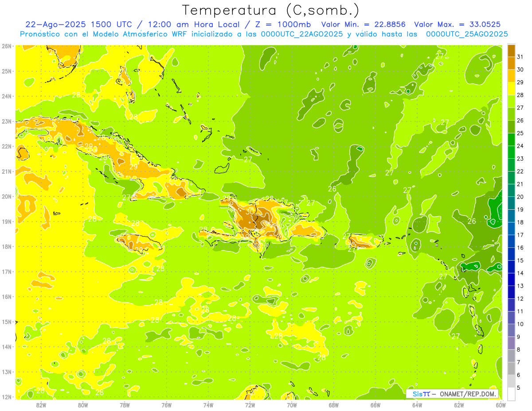Click the latitude label "14N"
532x411 pixels.
click(7, 347)
